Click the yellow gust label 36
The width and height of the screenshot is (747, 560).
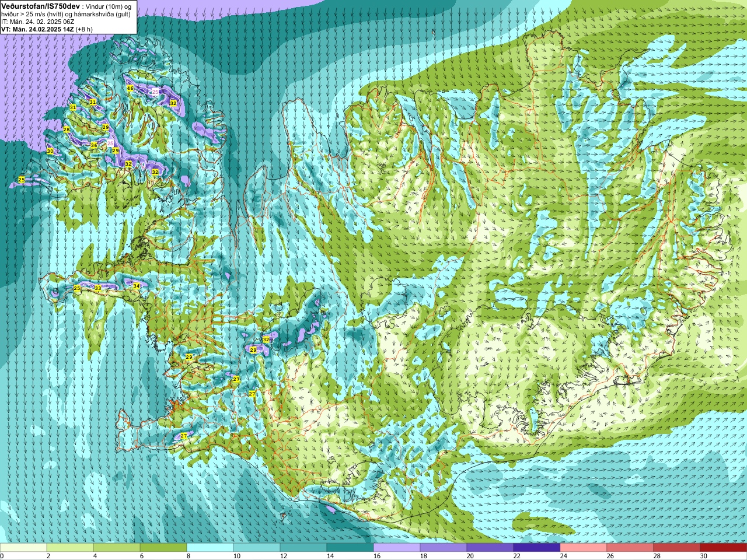click(94, 145)
